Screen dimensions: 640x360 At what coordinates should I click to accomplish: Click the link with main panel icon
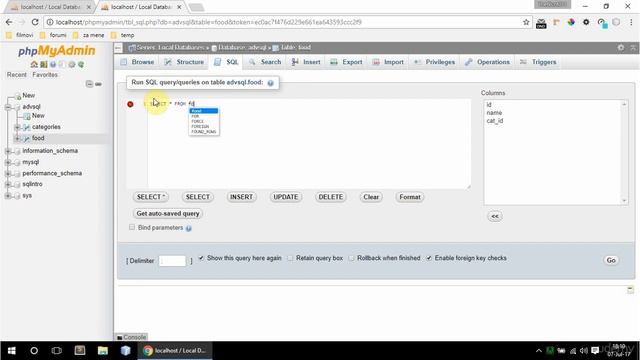[98, 84]
